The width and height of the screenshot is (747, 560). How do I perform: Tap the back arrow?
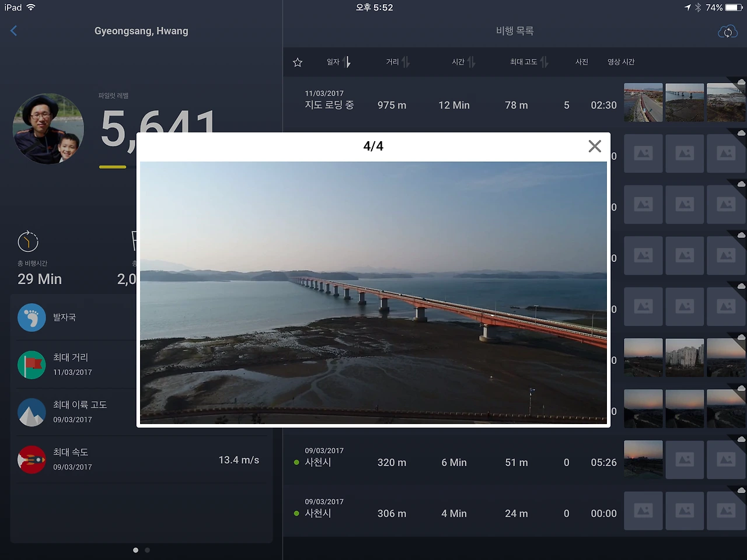(x=14, y=31)
